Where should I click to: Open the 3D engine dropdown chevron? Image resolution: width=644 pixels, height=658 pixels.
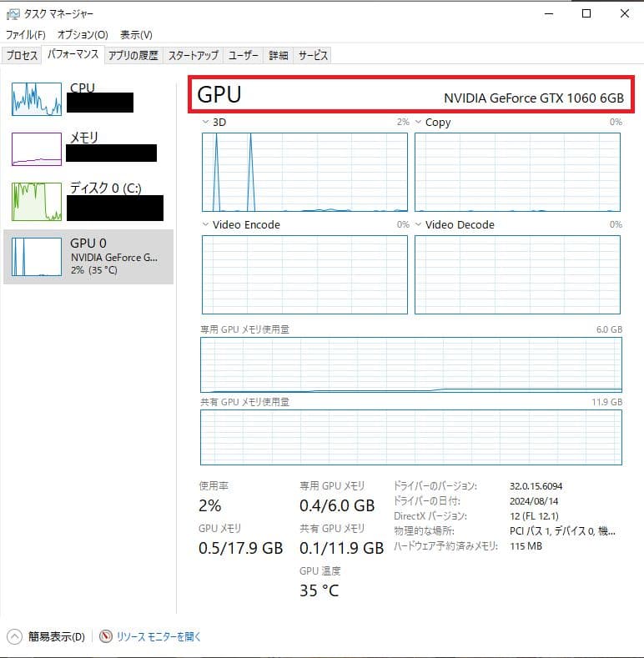(205, 122)
